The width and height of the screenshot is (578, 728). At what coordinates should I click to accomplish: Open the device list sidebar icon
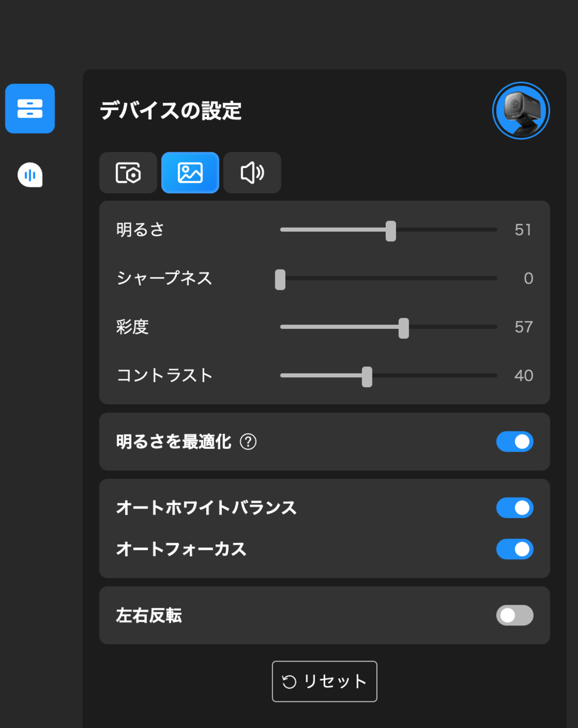30,109
